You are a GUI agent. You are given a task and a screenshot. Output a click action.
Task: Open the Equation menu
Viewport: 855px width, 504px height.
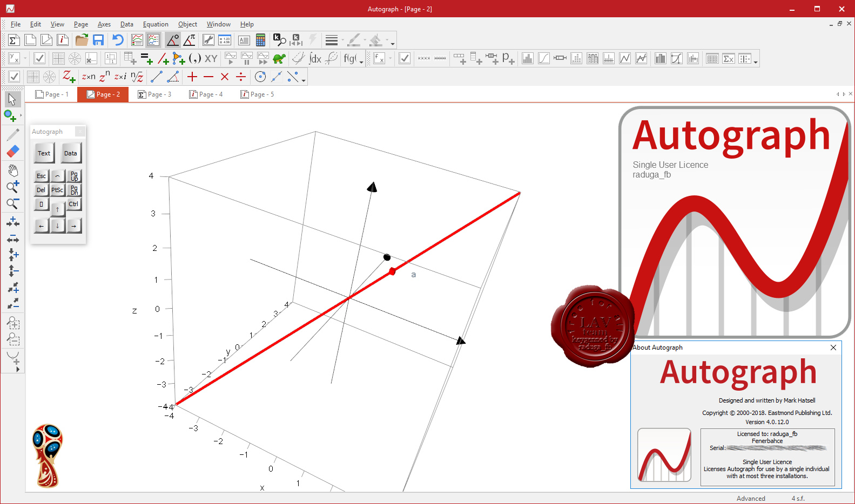coord(156,24)
